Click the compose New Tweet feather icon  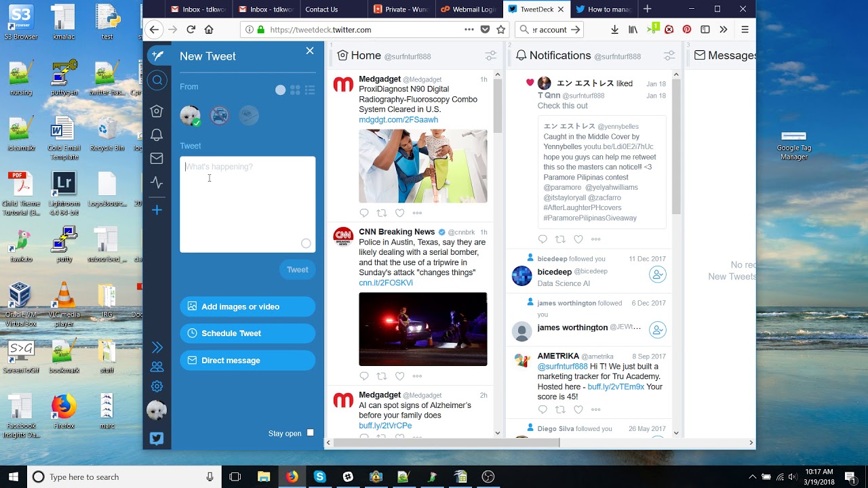tap(157, 56)
